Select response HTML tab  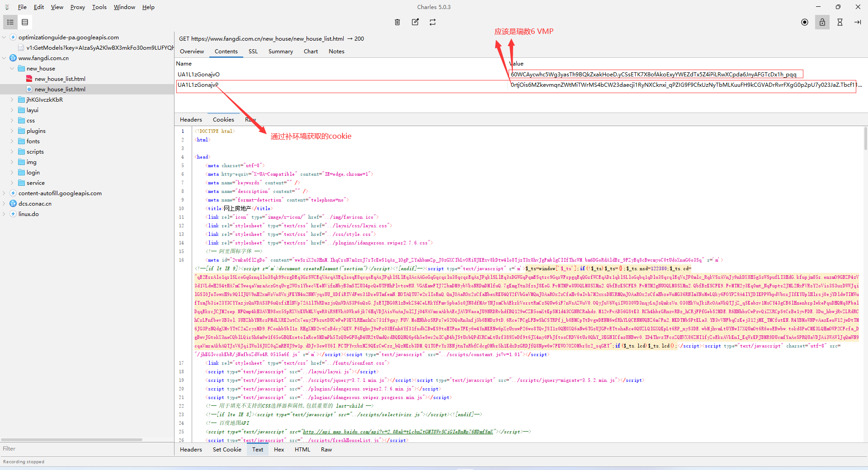point(302,450)
